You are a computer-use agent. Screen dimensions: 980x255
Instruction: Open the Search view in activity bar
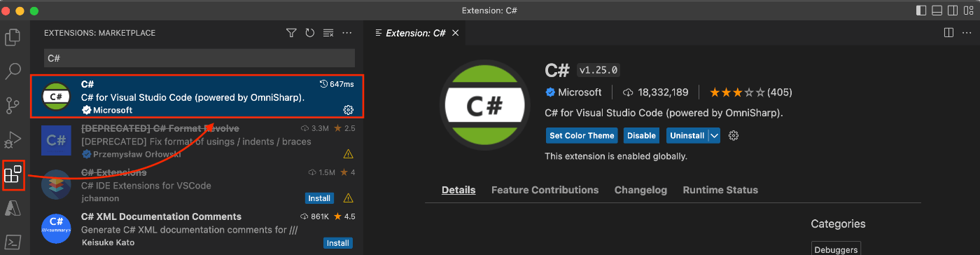(13, 71)
